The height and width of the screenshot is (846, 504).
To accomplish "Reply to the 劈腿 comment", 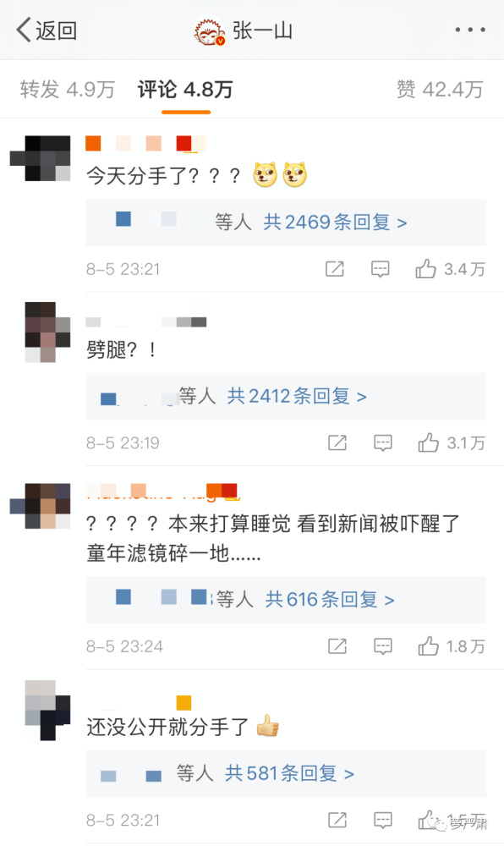I will (x=383, y=443).
